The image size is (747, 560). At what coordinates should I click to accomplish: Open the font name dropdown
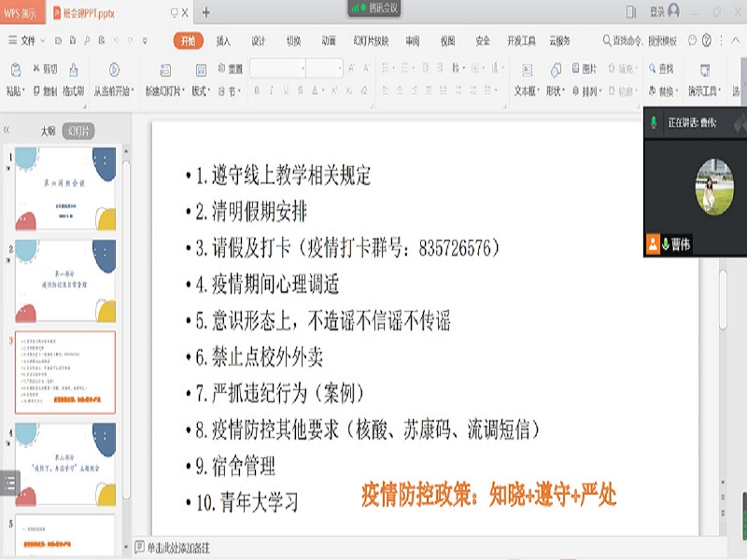point(301,67)
